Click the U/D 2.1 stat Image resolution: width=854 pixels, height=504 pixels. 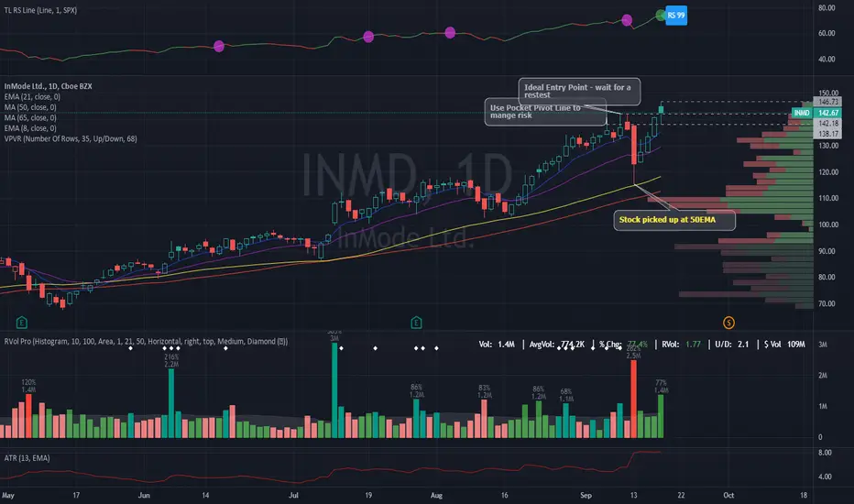coord(732,345)
